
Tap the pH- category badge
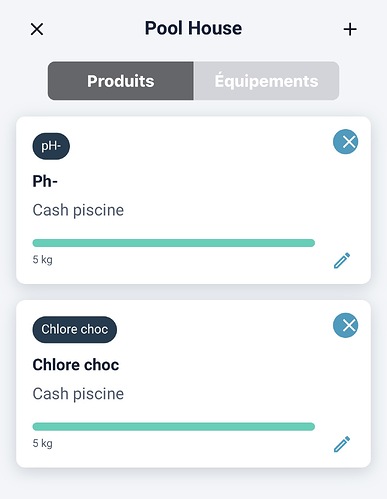pos(51,146)
